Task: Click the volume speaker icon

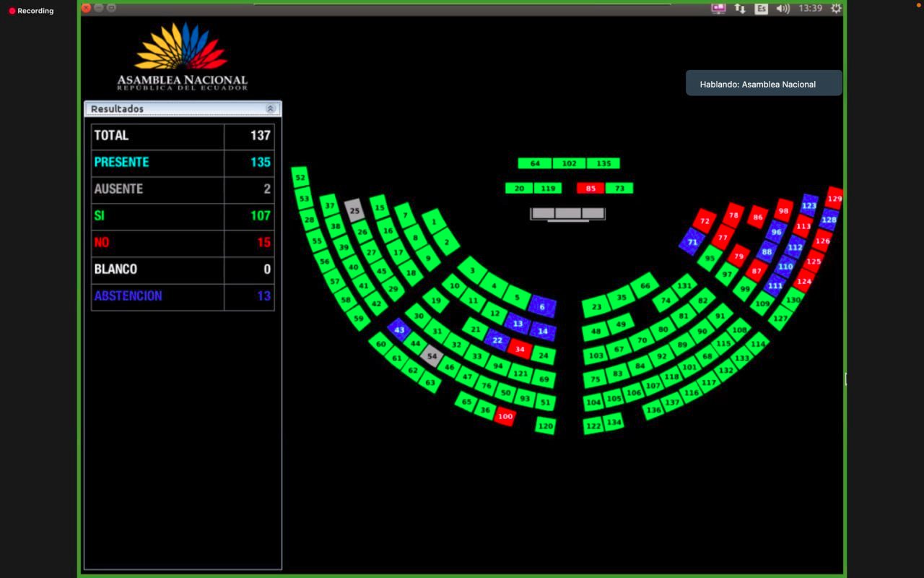Action: [x=783, y=9]
